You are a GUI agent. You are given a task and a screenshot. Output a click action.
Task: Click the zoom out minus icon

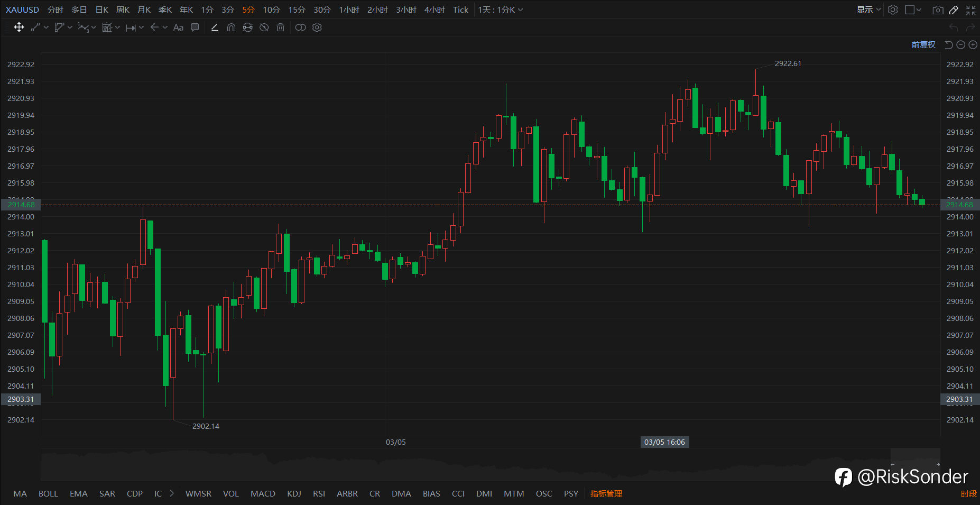pyautogui.click(x=961, y=45)
